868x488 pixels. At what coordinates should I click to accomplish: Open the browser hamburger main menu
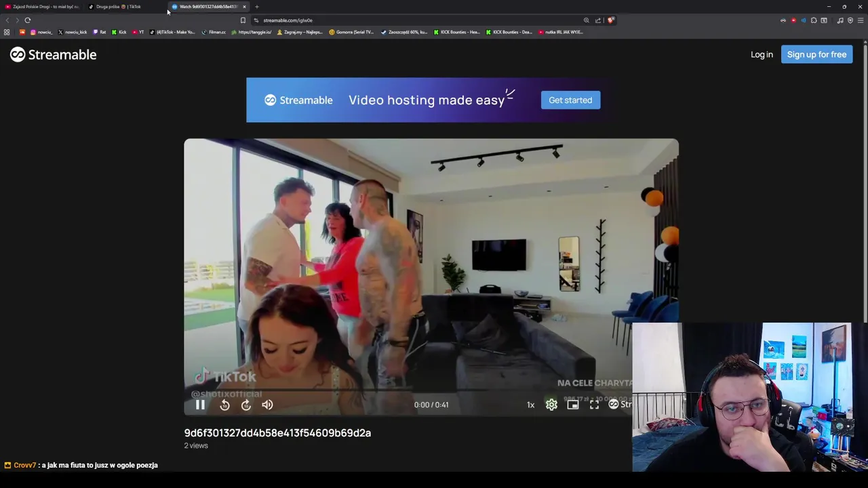861,20
